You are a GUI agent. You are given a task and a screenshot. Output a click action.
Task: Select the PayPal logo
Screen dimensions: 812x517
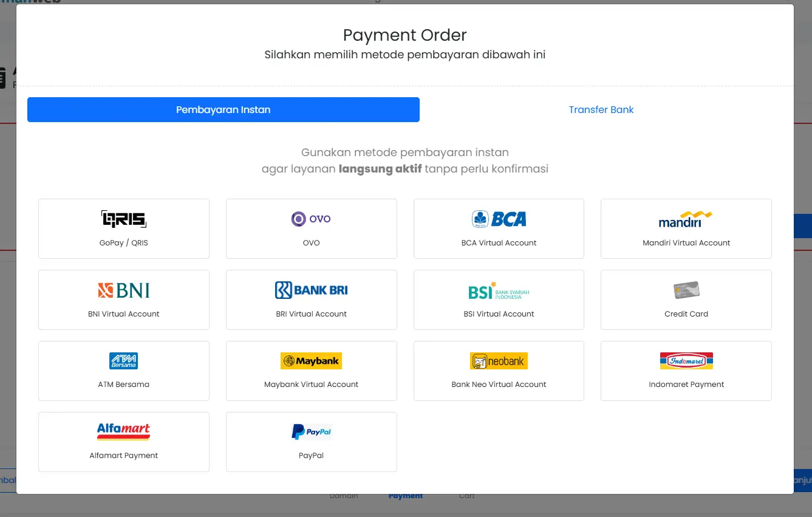coord(311,432)
